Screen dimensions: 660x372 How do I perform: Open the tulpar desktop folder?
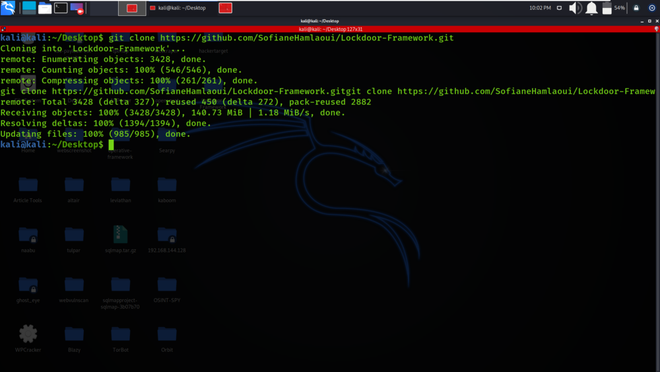tap(74, 239)
